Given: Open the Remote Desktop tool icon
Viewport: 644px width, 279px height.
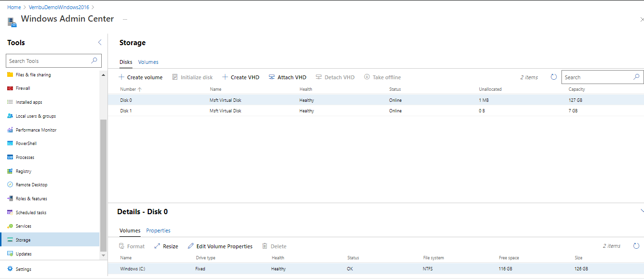Looking at the screenshot, I should (x=10, y=185).
